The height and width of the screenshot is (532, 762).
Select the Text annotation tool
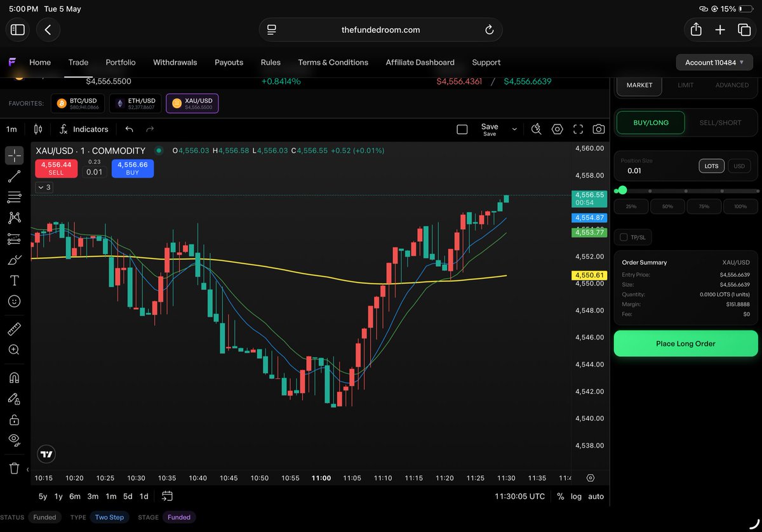pyautogui.click(x=14, y=280)
